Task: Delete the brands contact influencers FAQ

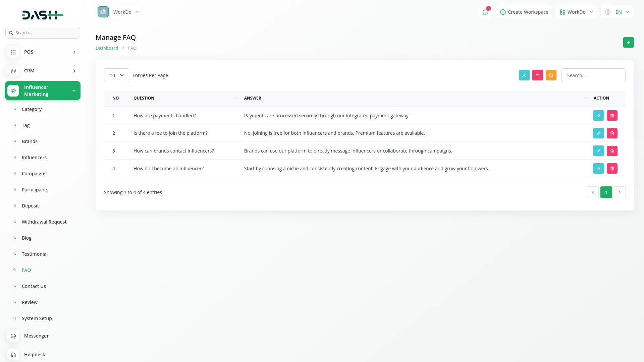Action: (612, 151)
